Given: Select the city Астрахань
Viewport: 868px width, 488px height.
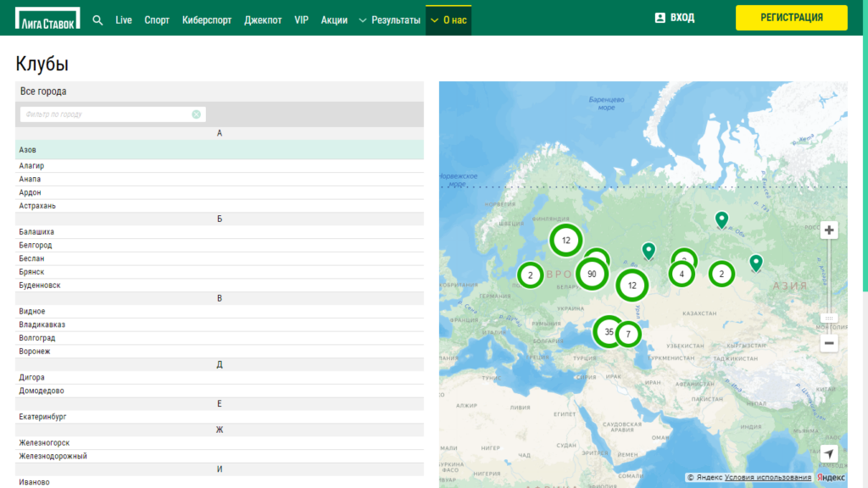Looking at the screenshot, I should 220,206.
